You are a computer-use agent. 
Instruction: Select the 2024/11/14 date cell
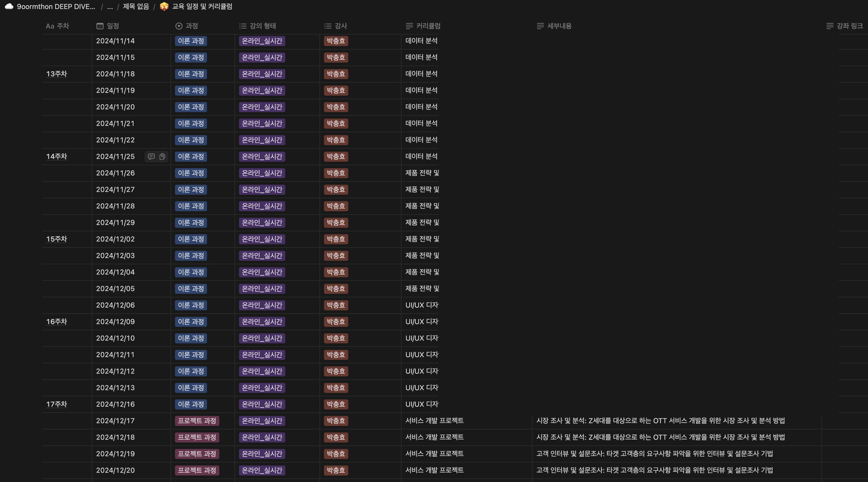pos(131,41)
